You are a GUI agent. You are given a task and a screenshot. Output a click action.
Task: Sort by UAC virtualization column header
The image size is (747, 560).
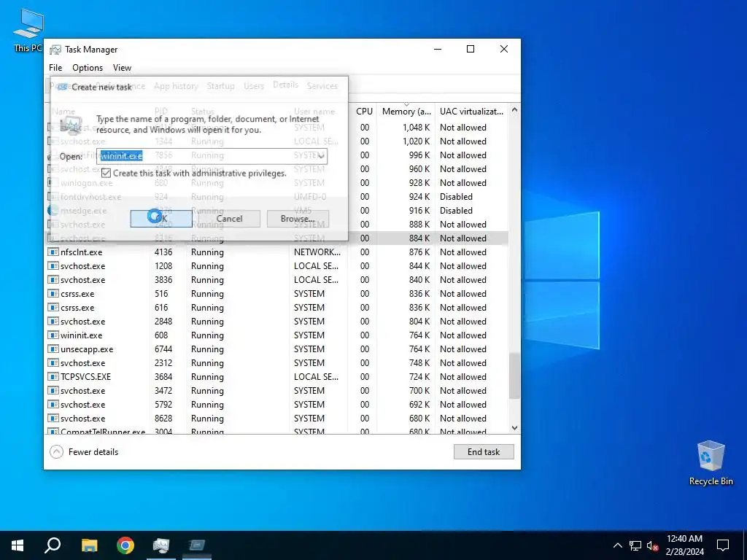[x=472, y=111]
